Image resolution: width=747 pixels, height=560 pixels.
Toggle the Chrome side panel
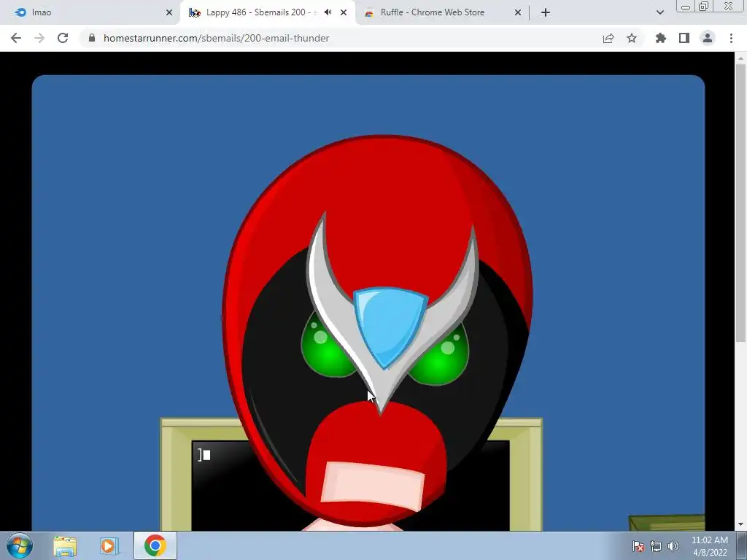point(684,38)
